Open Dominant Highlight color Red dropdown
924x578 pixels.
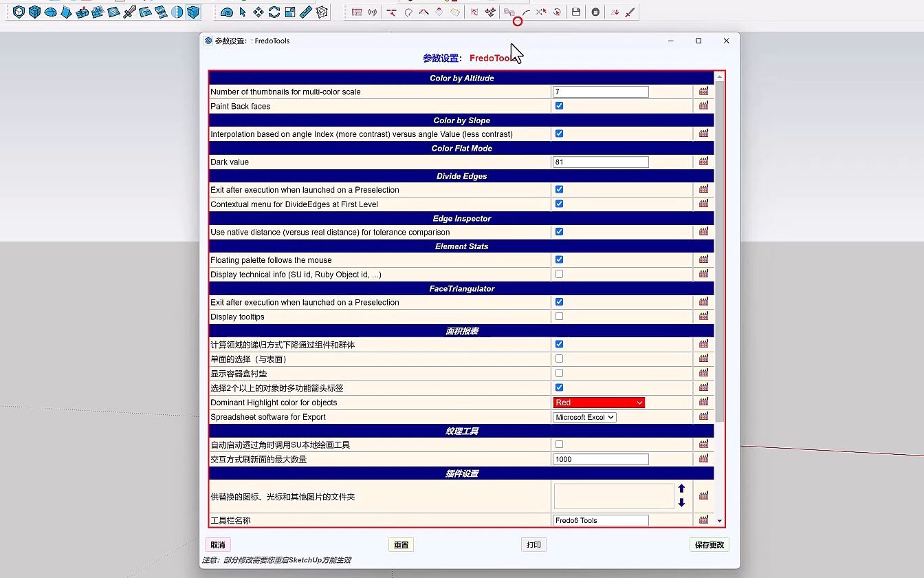(x=599, y=403)
